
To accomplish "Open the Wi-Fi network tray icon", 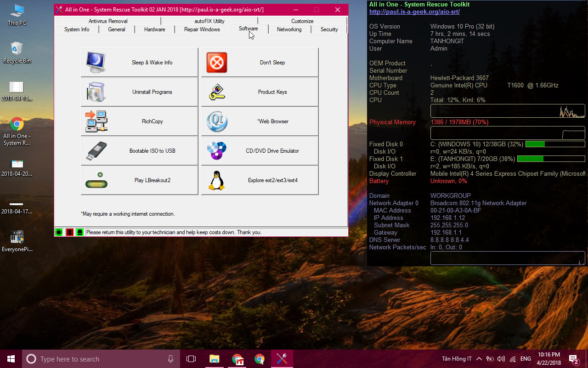I will [513, 359].
